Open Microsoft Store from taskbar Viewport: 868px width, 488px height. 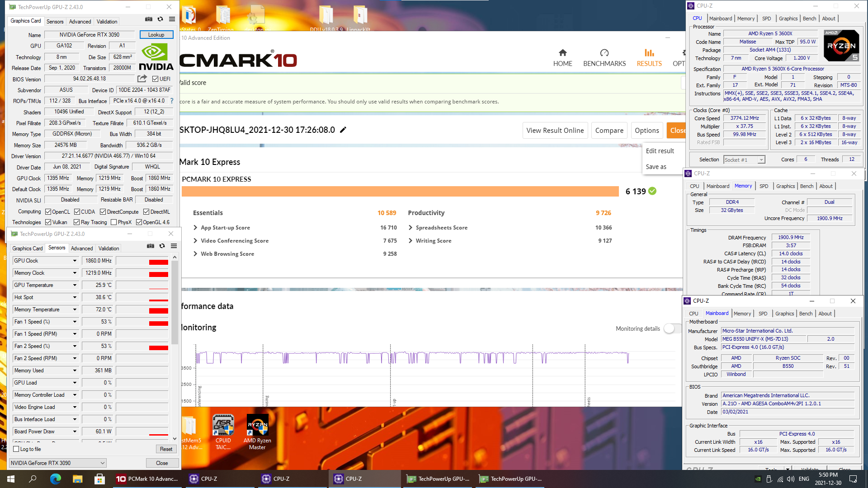point(99,479)
